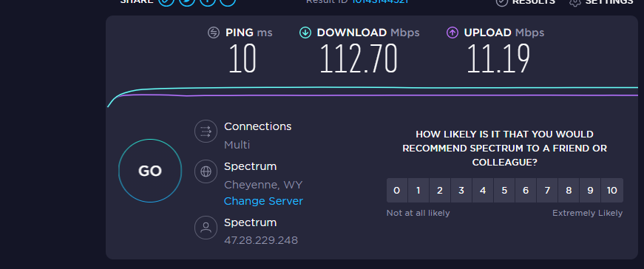Open the Change Server link

tap(263, 201)
